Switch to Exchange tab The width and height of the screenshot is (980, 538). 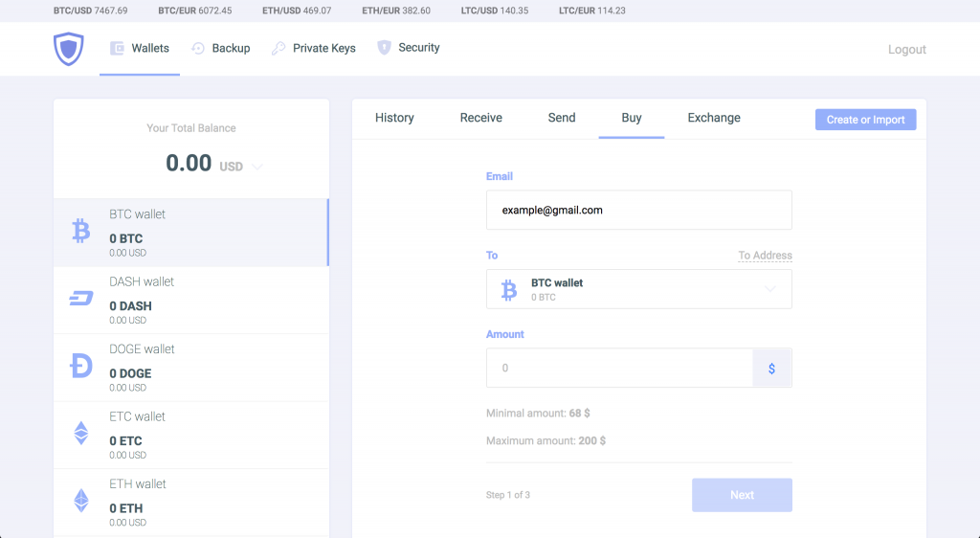pos(714,118)
